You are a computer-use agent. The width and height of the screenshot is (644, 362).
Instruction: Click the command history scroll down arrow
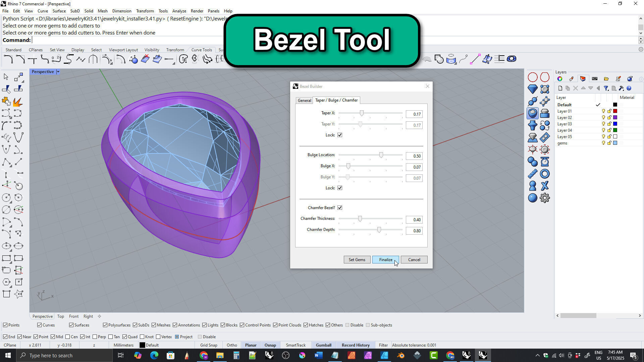pyautogui.click(x=641, y=33)
